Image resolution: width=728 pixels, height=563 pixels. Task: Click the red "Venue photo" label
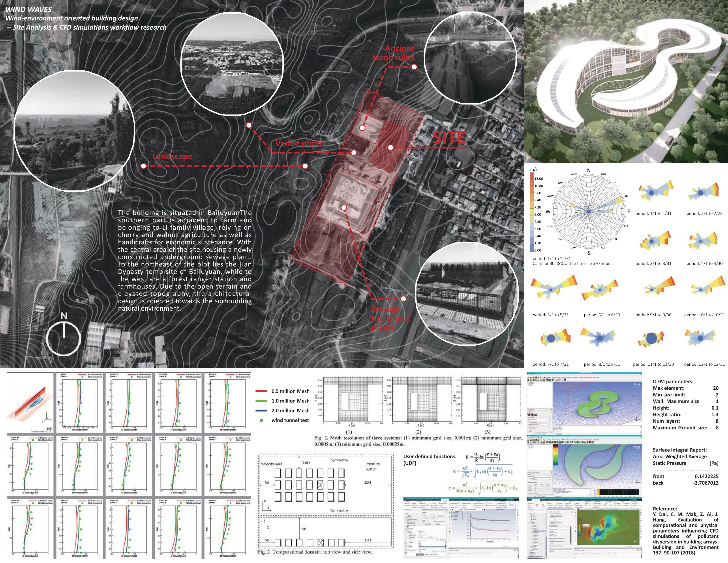pos(300,144)
